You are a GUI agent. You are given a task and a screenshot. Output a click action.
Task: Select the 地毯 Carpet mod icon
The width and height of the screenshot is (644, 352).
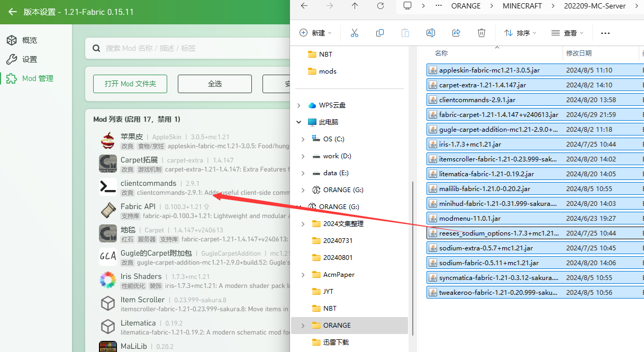click(x=108, y=234)
